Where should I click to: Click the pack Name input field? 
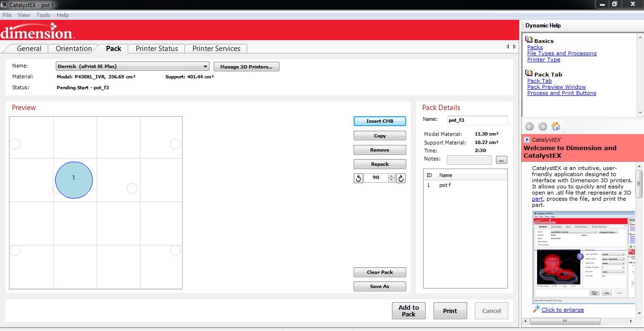tap(477, 120)
